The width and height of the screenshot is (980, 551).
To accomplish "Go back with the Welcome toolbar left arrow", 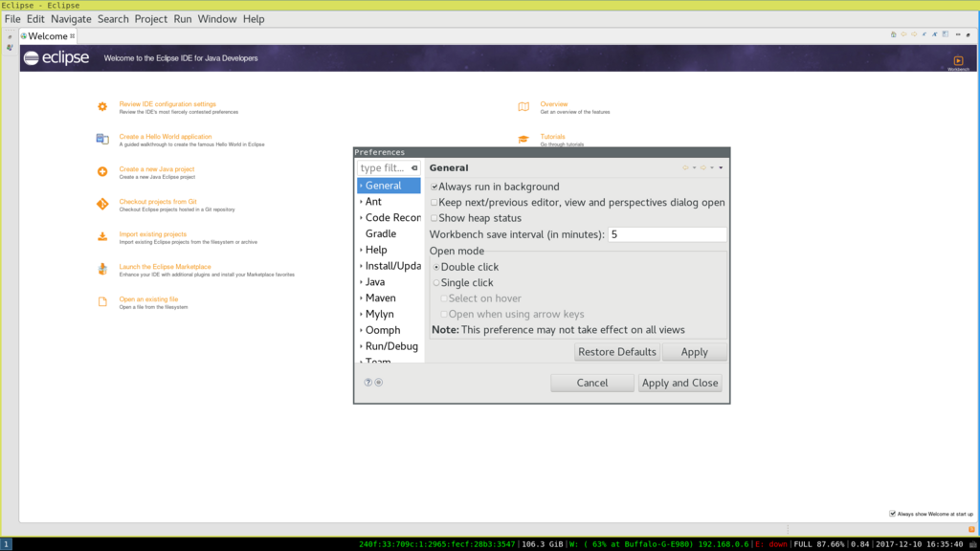I will click(x=903, y=34).
